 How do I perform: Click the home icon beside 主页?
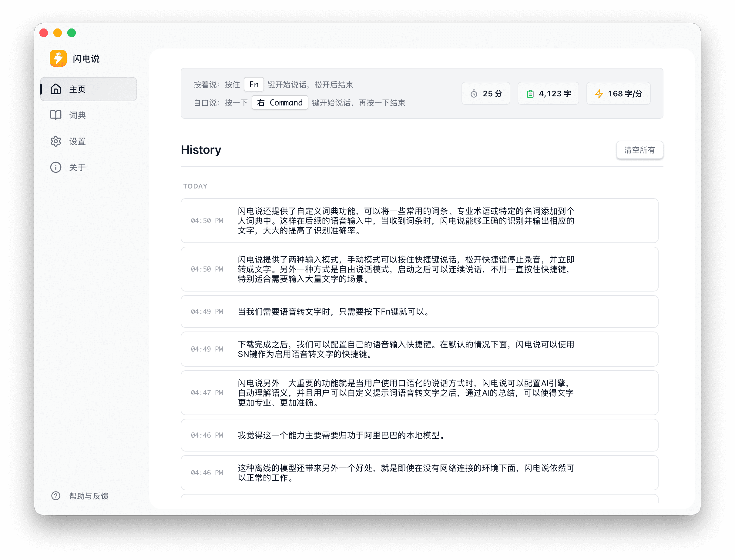56,89
